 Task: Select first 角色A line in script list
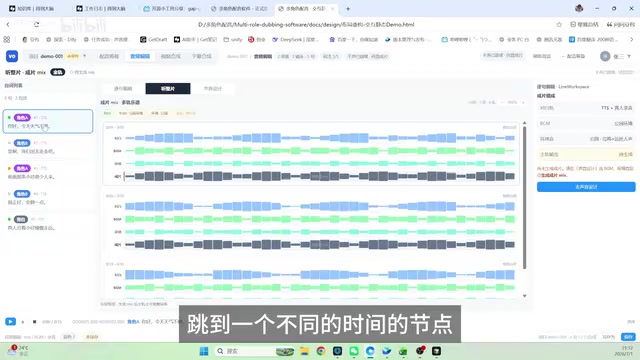pos(48,121)
